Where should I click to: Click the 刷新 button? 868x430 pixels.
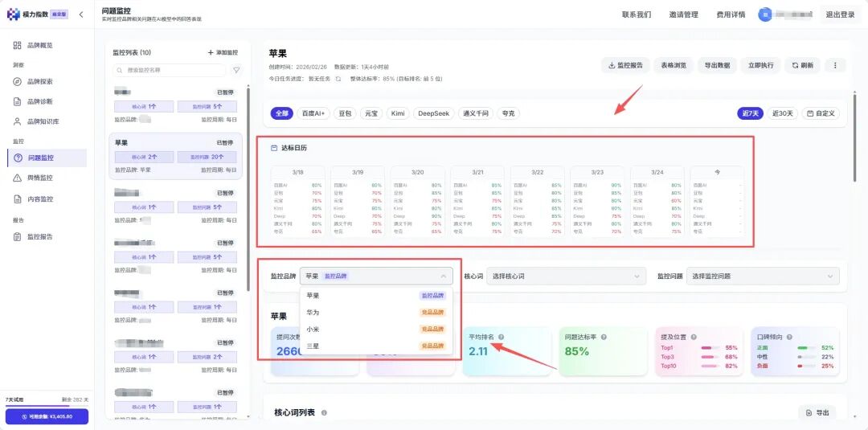coord(803,65)
